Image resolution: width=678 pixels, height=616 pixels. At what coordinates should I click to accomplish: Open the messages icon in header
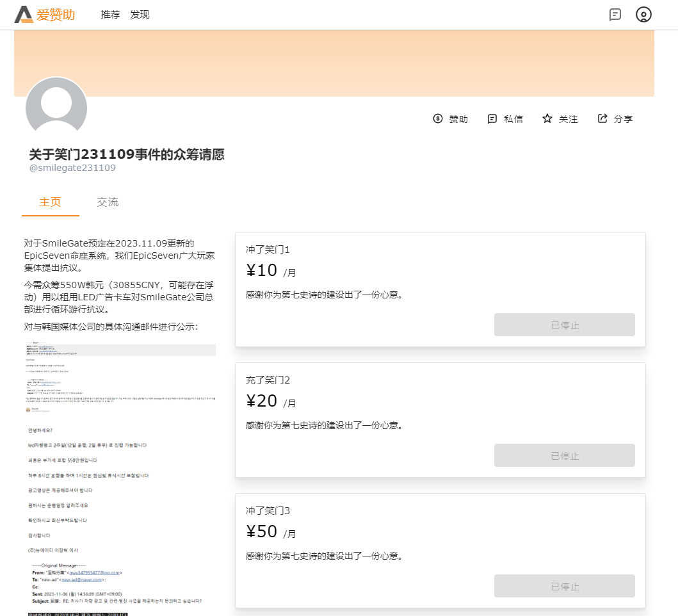pos(615,15)
